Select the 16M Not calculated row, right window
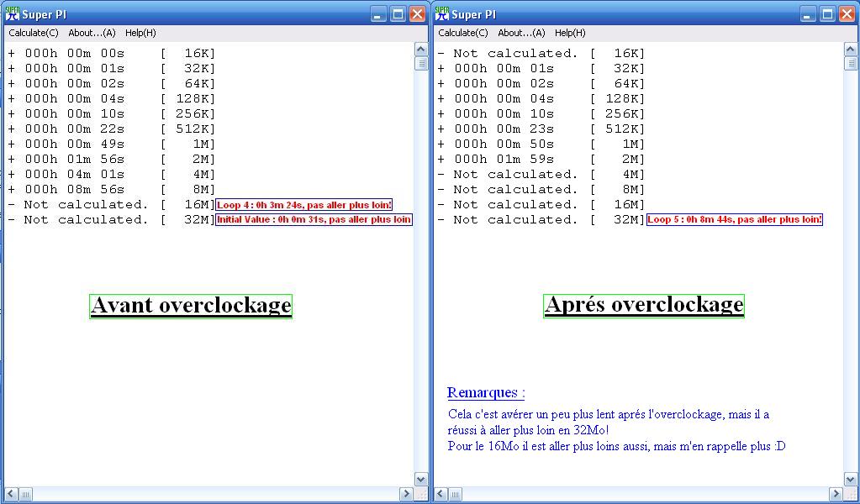 tap(541, 204)
